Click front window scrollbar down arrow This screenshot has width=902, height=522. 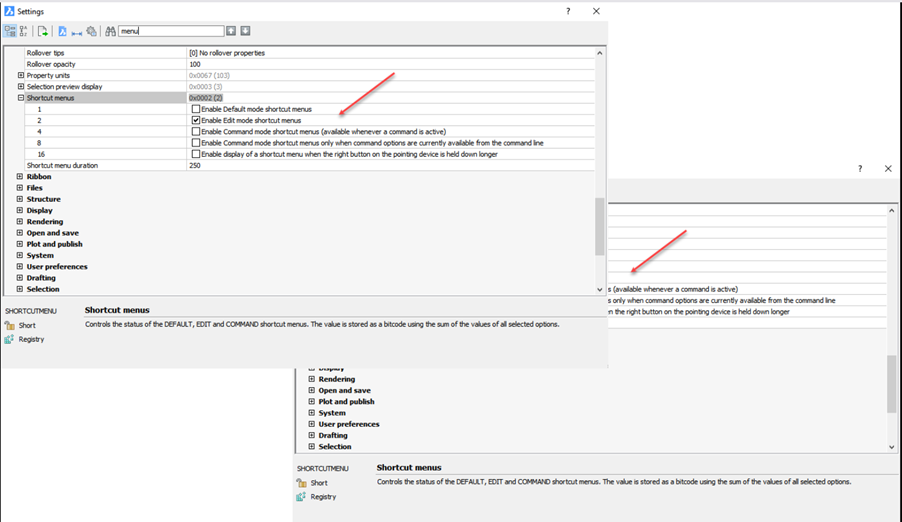[x=600, y=289]
